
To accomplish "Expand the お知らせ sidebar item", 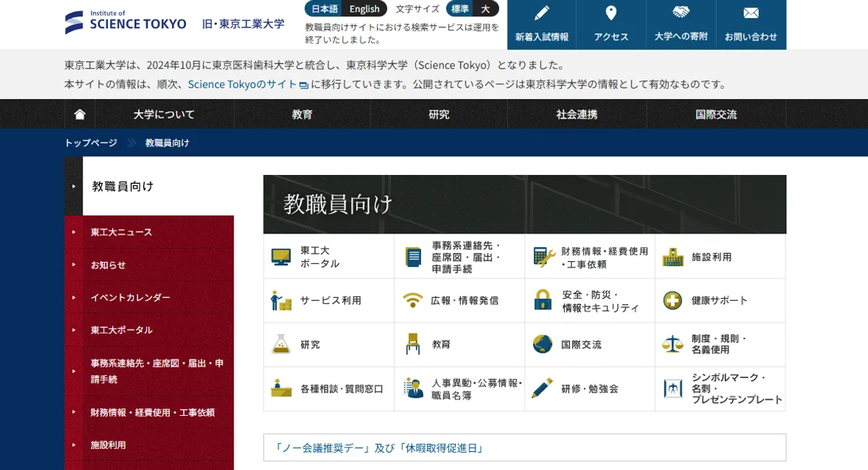I will click(74, 265).
